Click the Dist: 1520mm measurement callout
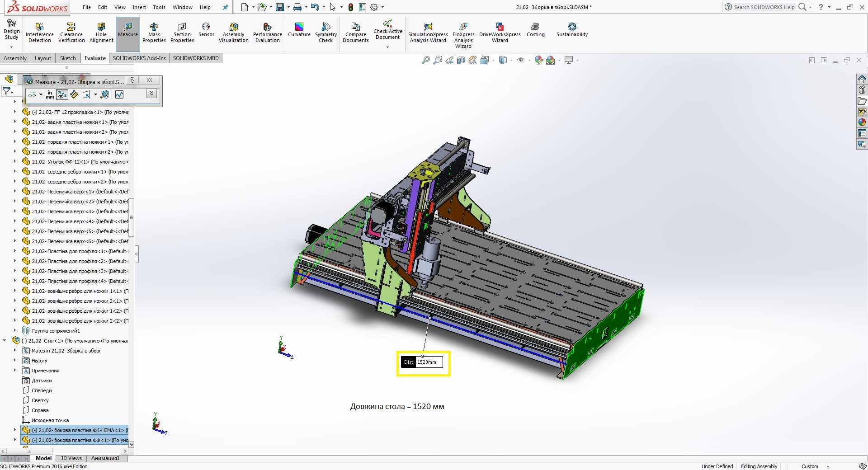 (x=423, y=362)
